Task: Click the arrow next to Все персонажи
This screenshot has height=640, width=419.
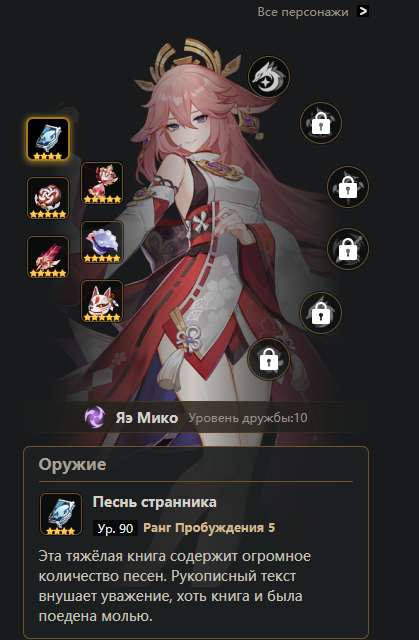Action: (363, 11)
